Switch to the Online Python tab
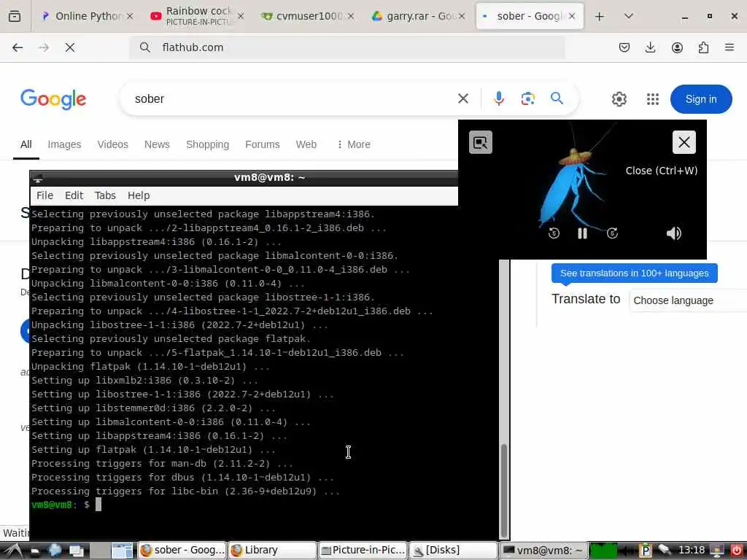This screenshot has height=560, width=747. coord(88,16)
